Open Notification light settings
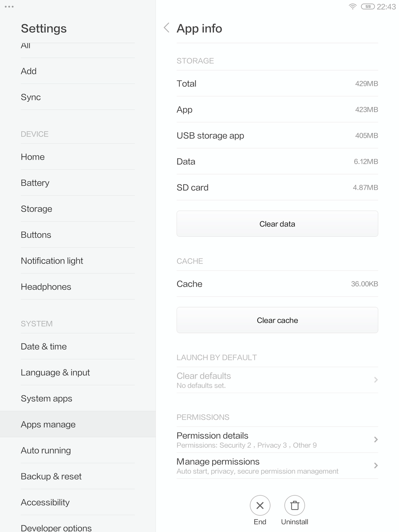This screenshot has height=532, width=399. [52, 260]
